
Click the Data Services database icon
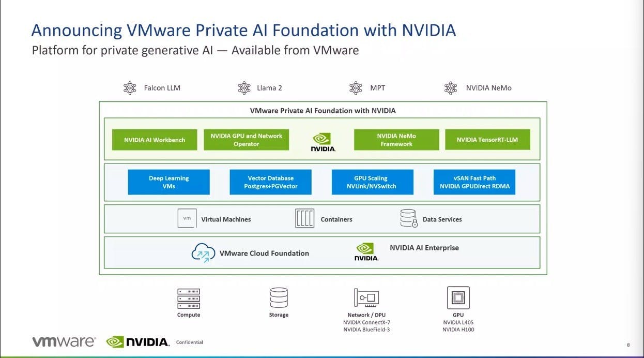coord(409,218)
